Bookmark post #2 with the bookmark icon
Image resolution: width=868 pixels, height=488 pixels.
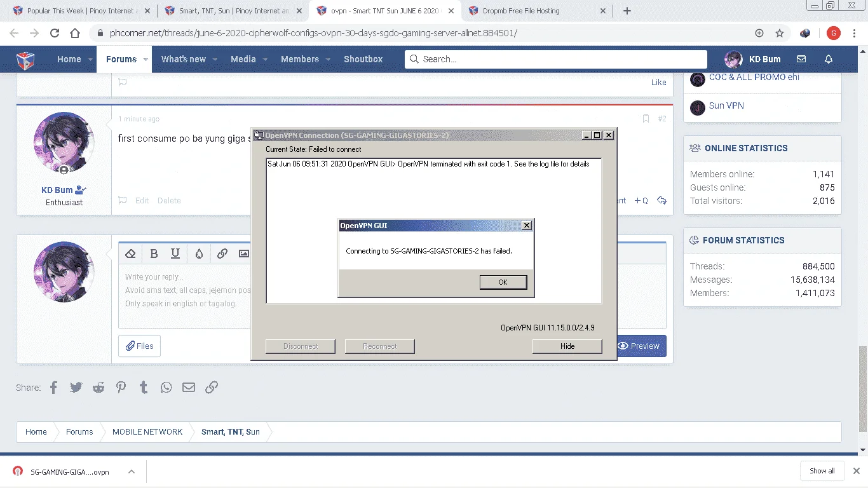pos(646,119)
